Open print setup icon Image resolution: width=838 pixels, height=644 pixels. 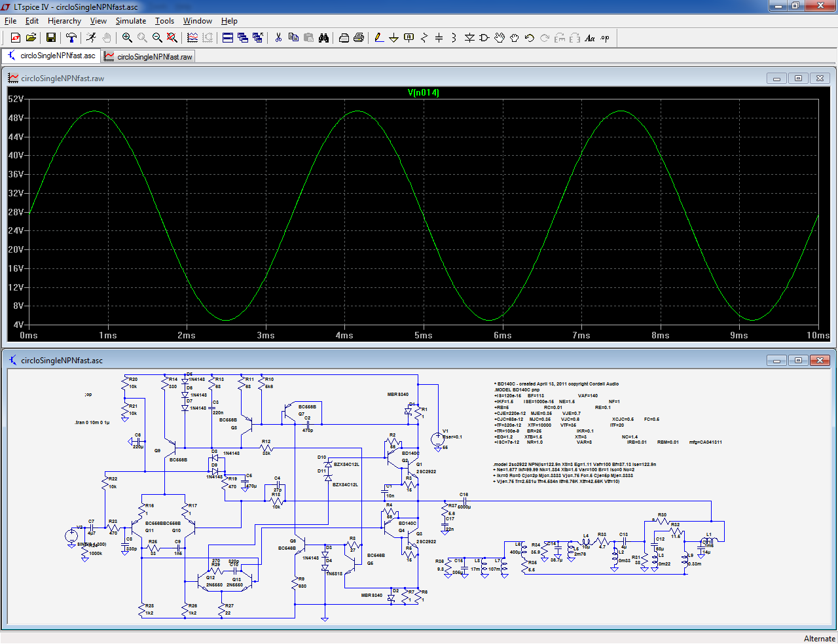[x=344, y=38]
